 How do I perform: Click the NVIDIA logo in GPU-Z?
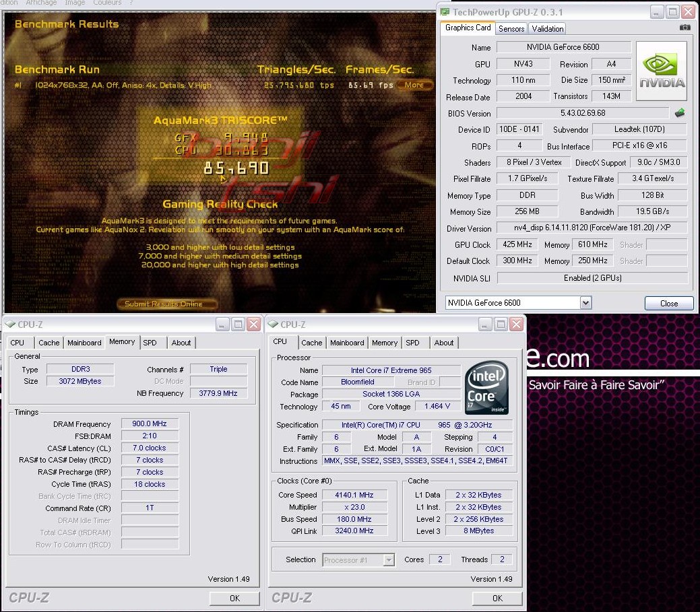[x=662, y=71]
